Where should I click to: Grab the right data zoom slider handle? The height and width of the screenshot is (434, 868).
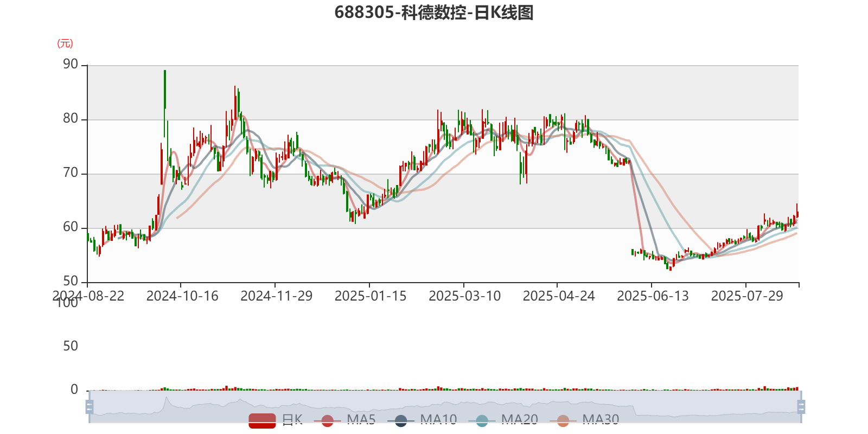[x=801, y=406]
